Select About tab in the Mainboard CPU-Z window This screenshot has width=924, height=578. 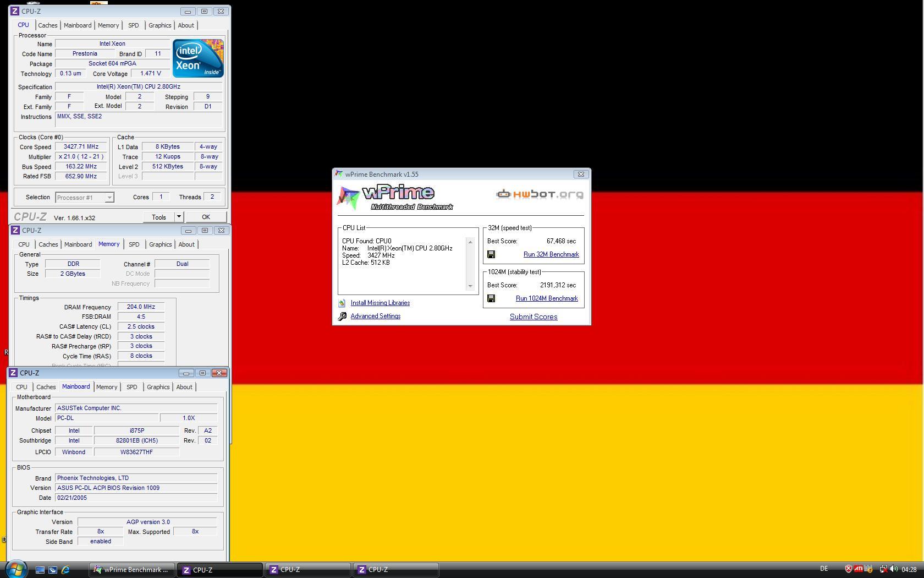[184, 387]
